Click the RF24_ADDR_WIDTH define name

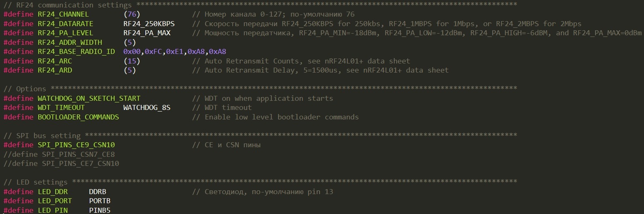pos(76,42)
